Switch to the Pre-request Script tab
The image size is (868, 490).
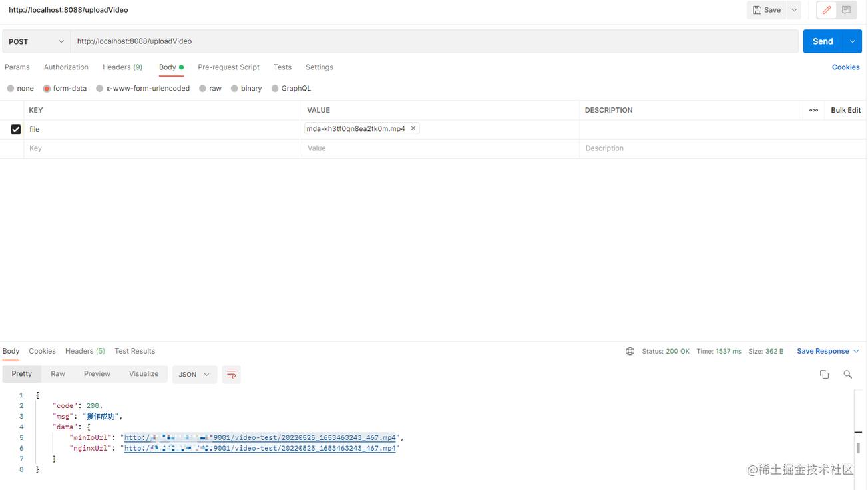tap(228, 67)
